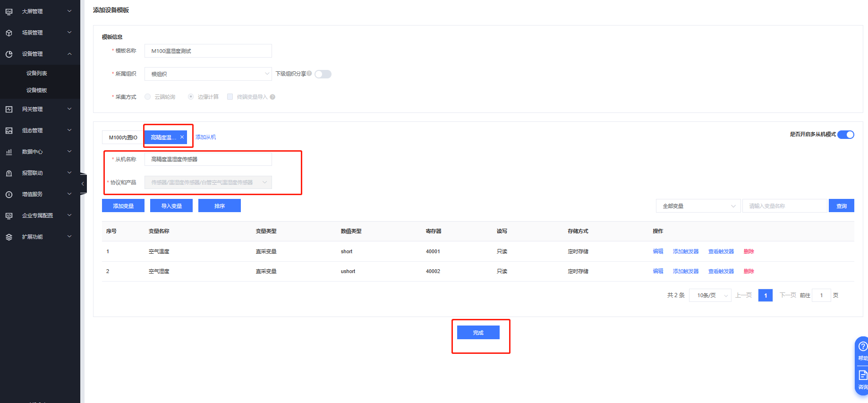
Task: Click the 大屏管理 monitor icon in sidebar
Action: pyautogui.click(x=9, y=11)
